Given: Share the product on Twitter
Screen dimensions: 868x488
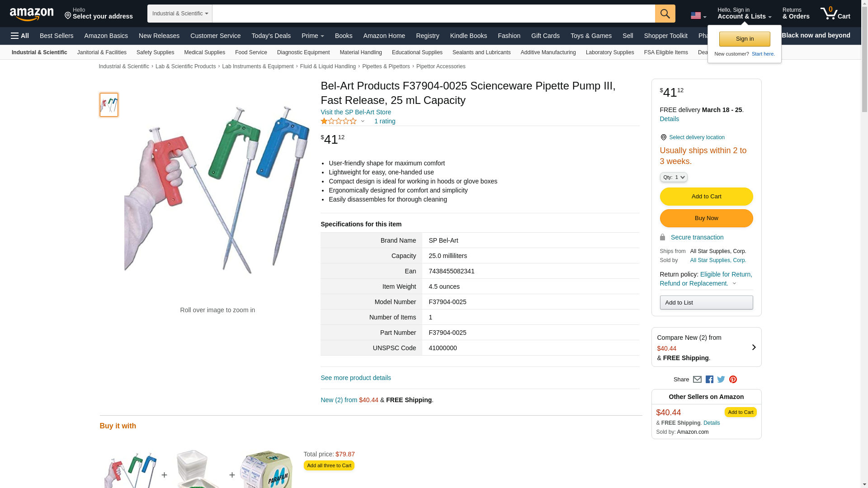Looking at the screenshot, I should point(721,380).
